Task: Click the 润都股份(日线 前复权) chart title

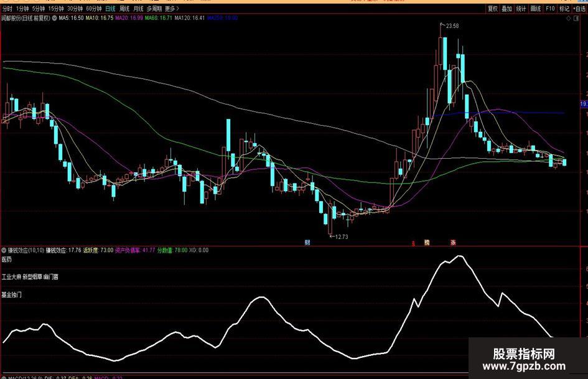Action: [x=26, y=17]
